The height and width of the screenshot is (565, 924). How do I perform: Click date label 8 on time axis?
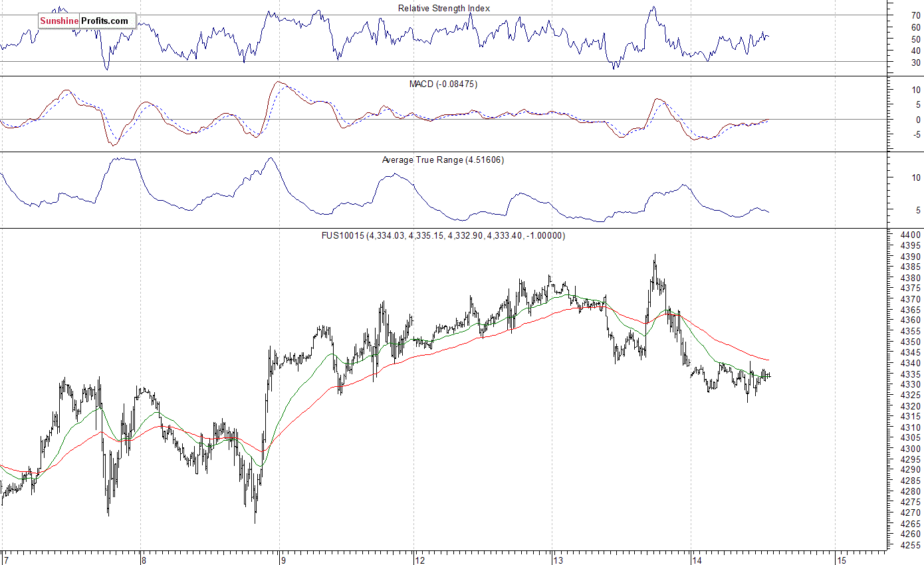pyautogui.click(x=143, y=560)
